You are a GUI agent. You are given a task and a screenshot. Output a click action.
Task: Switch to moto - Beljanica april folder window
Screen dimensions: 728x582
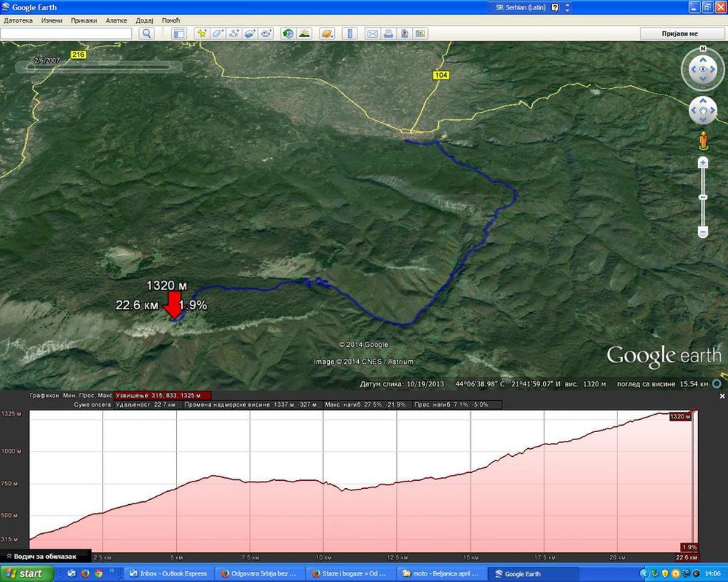pos(442,574)
